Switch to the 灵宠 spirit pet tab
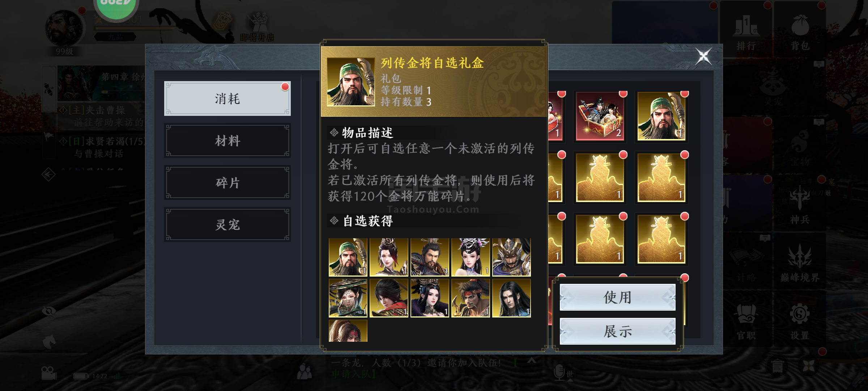868x391 pixels. point(227,225)
